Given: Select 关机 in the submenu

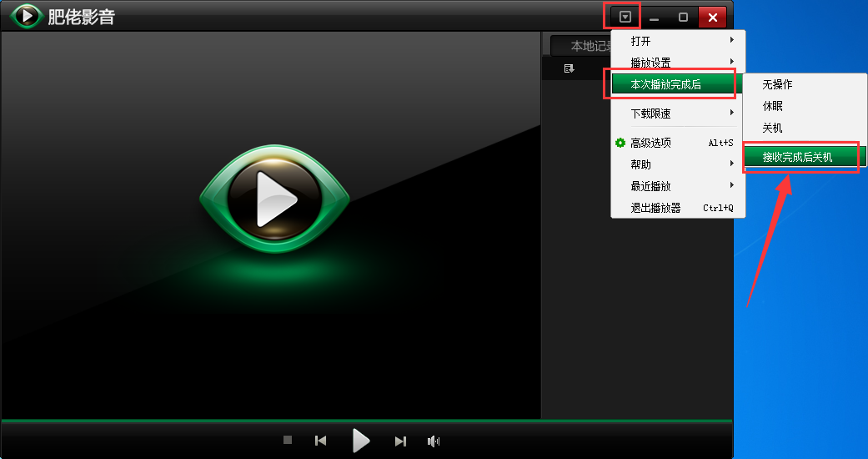Looking at the screenshot, I should [x=805, y=128].
